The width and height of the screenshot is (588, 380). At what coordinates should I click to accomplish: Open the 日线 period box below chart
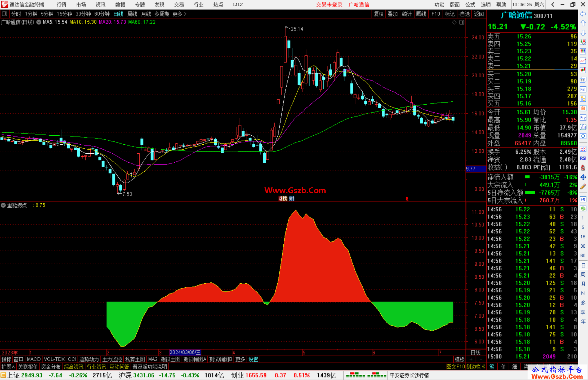[x=476, y=352]
